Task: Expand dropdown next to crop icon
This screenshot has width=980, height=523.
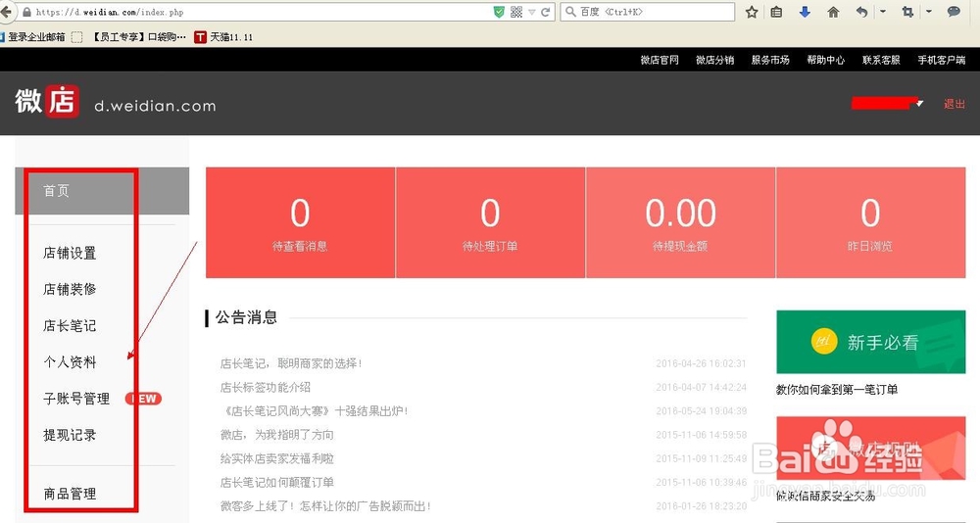Action: 929,12
